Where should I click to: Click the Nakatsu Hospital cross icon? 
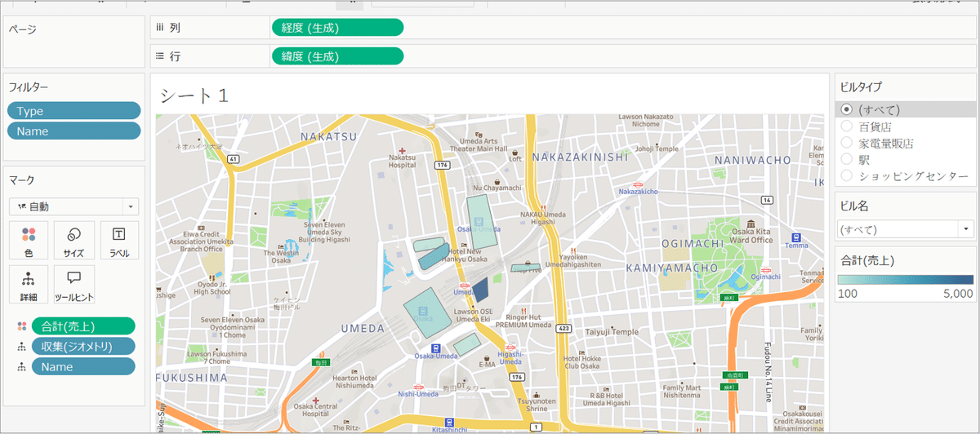point(402,150)
